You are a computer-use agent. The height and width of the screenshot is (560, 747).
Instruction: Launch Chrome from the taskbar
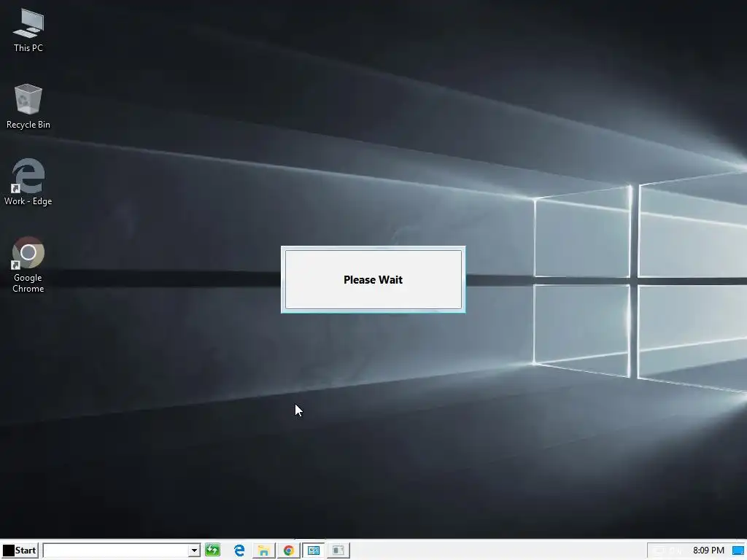click(289, 551)
